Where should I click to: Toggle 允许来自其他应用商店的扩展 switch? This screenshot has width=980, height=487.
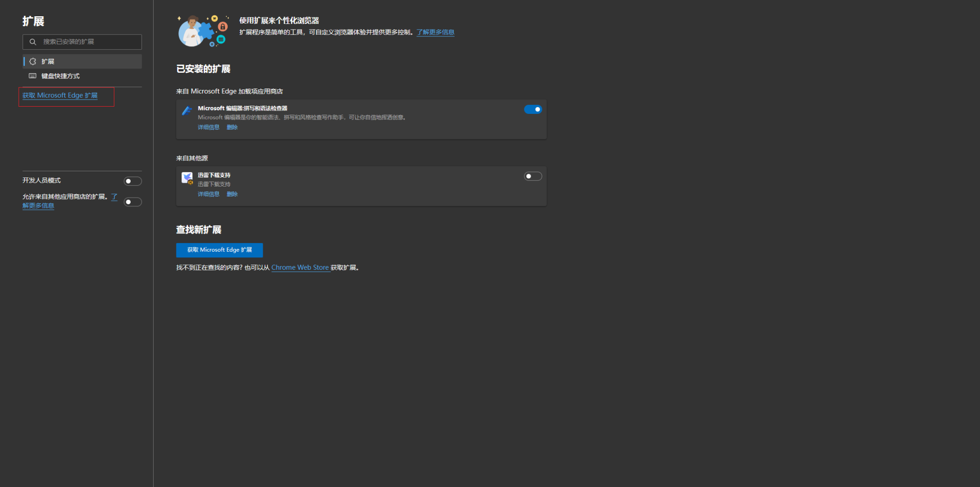(133, 202)
